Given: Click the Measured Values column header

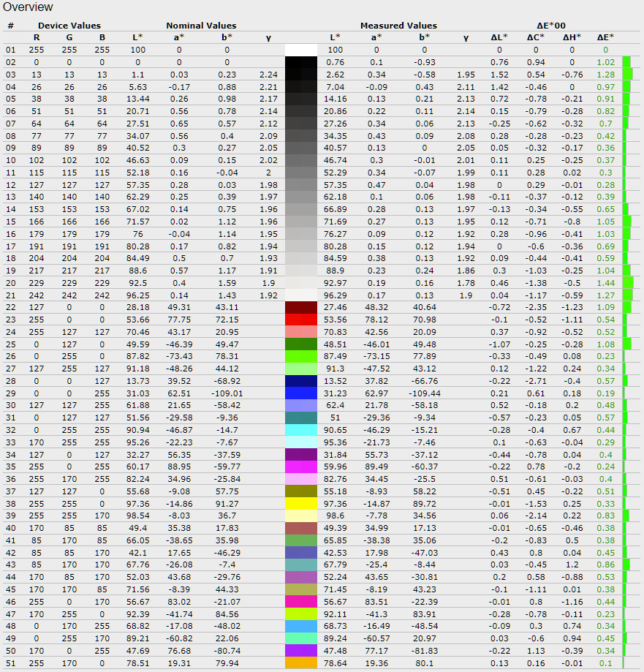Looking at the screenshot, I should [398, 26].
